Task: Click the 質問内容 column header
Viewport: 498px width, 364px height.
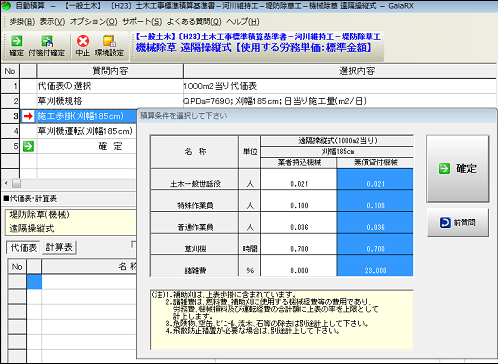Action: [110, 71]
